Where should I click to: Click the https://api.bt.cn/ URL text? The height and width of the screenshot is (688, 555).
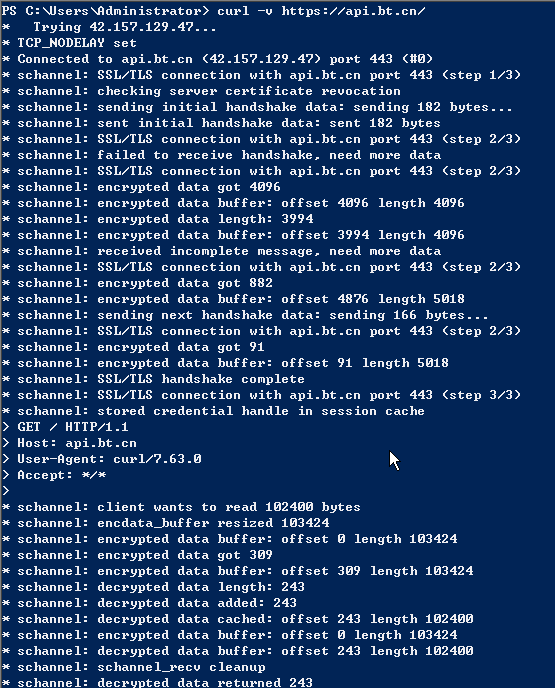[x=353, y=11]
